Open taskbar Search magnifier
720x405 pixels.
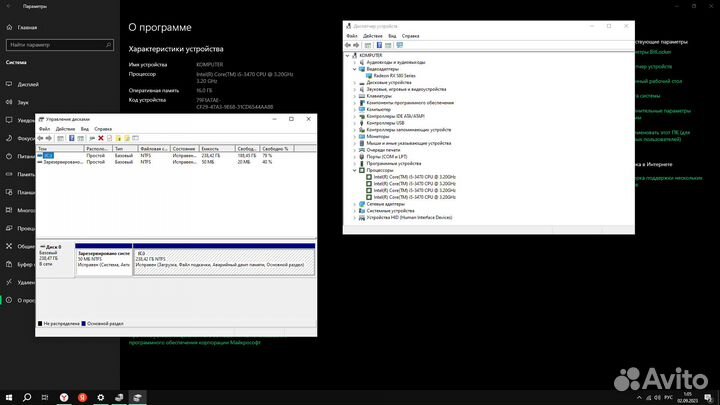(x=27, y=398)
